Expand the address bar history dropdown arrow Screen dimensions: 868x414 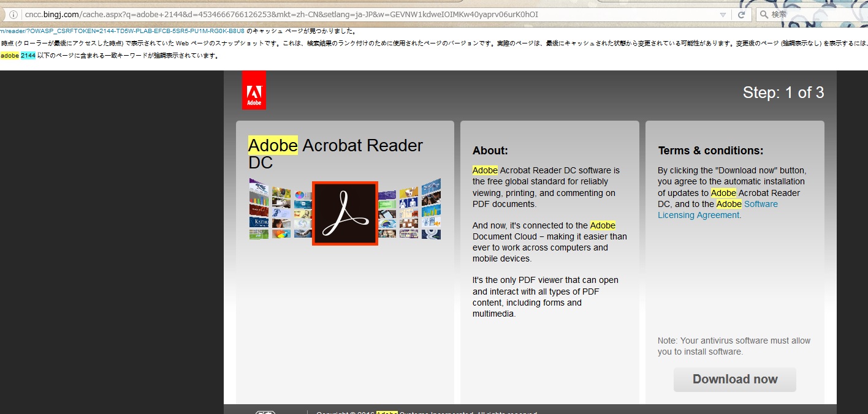(x=723, y=15)
